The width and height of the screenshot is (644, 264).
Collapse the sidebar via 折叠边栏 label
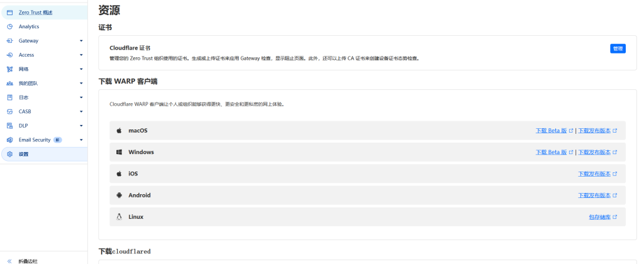tap(28, 261)
